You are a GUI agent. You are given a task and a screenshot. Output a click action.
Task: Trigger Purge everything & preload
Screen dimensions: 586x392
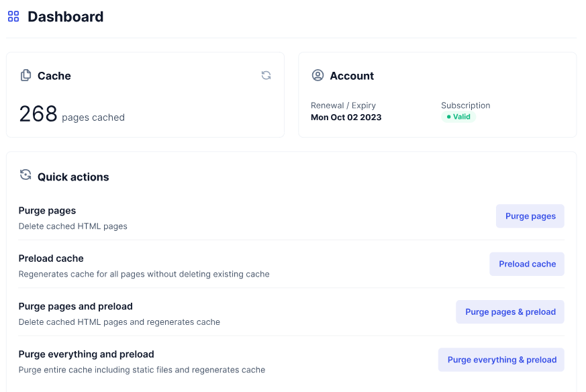[x=501, y=360]
